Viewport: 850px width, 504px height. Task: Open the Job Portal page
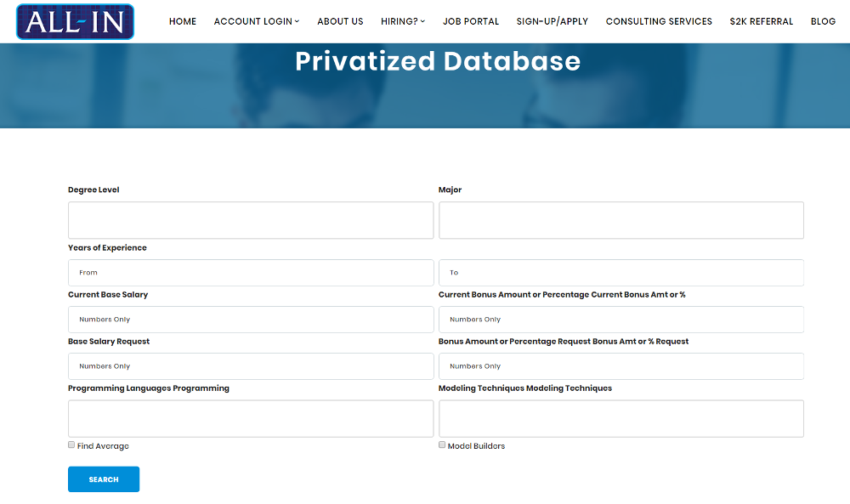[471, 21]
